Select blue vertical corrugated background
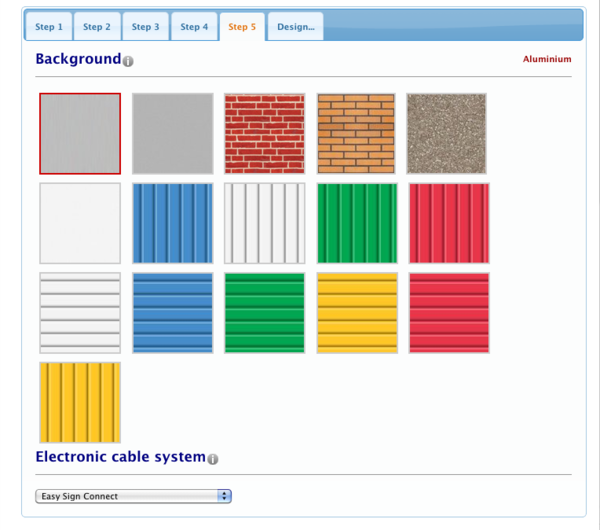Screen dimensions: 600x530 [173, 223]
